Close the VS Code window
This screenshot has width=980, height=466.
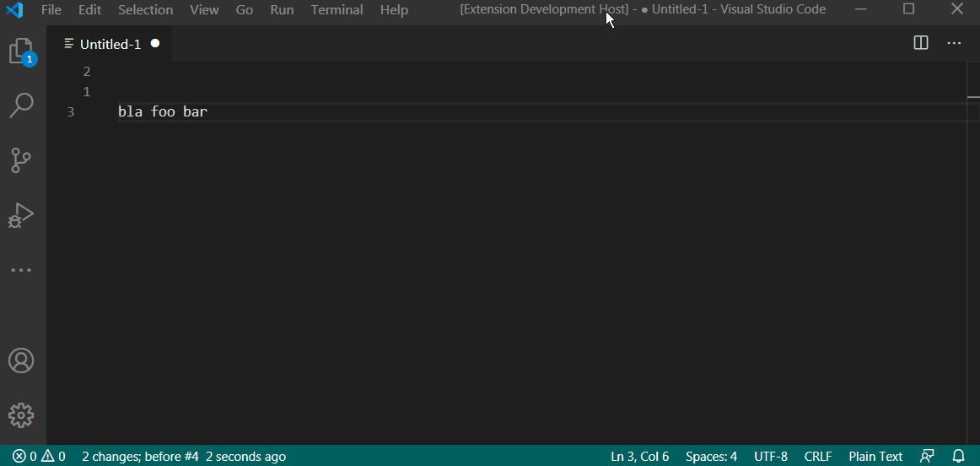pyautogui.click(x=957, y=9)
